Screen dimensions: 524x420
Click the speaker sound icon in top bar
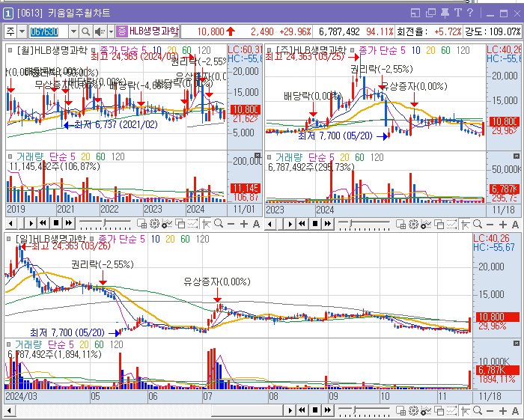tap(100, 31)
